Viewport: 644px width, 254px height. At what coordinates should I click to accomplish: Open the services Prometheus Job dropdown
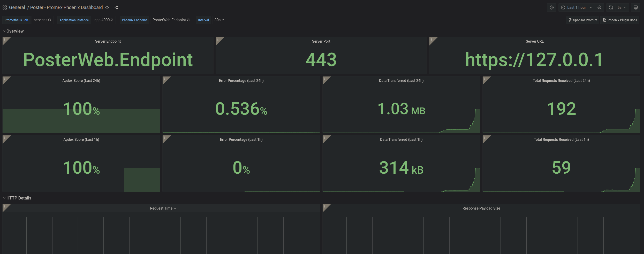[42, 20]
